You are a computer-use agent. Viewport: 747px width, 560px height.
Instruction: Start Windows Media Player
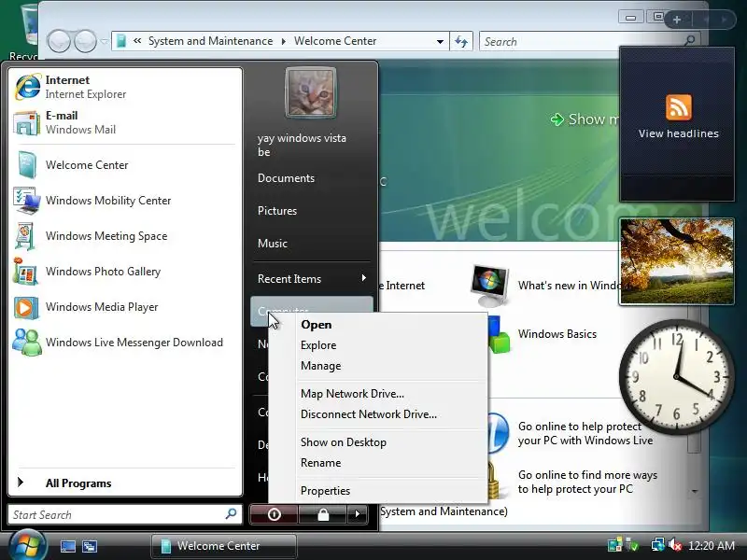[x=125, y=307]
